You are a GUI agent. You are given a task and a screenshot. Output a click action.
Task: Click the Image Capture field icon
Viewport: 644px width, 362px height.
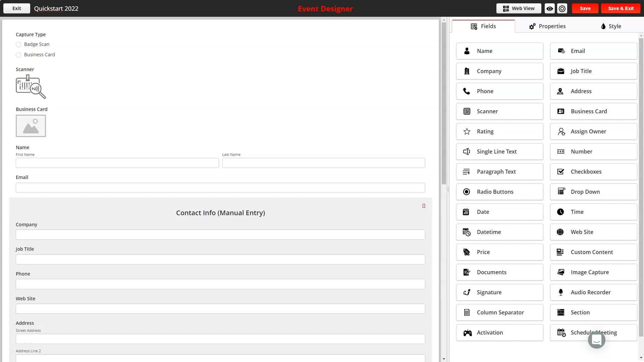(561, 272)
